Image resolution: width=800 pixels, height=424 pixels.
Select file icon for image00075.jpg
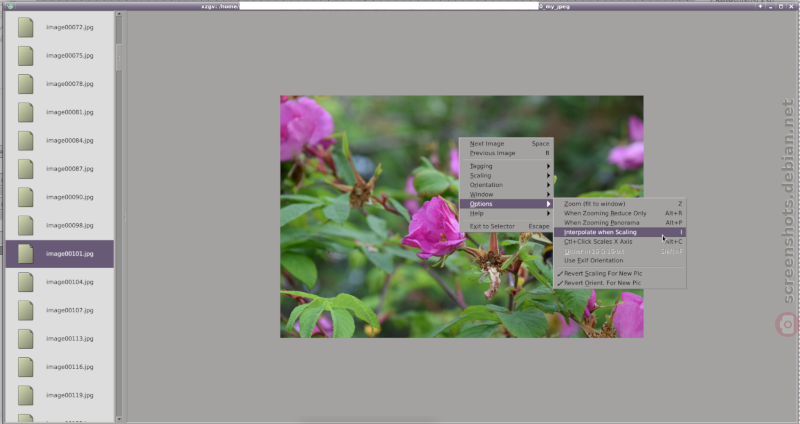[x=26, y=56]
